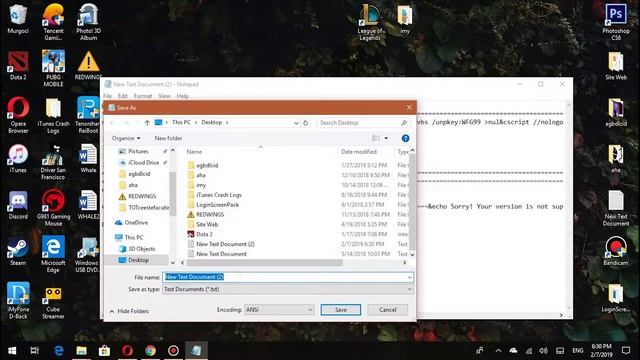
Task: Refresh the Desktop folder listing in Save As
Action: pyautogui.click(x=305, y=122)
